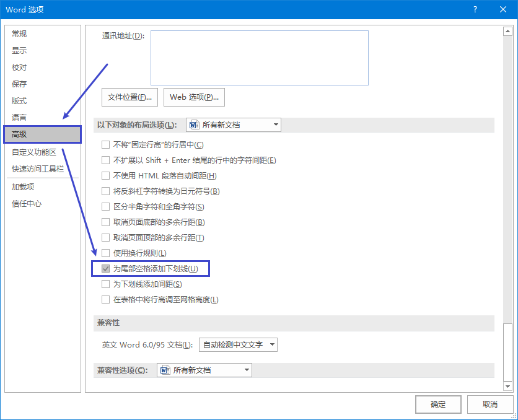Enable 区分半角字符和全角字符
Viewport: 518px width, 420px height.
106,207
